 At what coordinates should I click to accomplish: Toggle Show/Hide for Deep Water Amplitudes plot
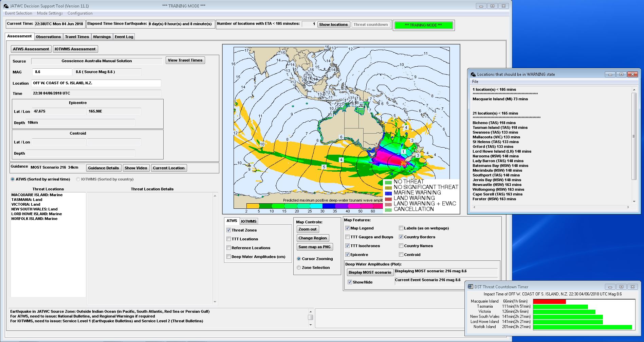pyautogui.click(x=350, y=282)
